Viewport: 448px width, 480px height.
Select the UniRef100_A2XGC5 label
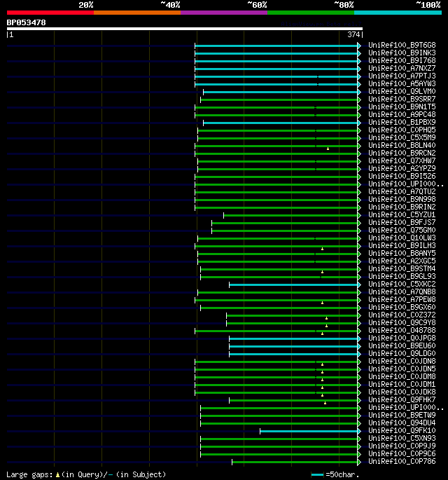402,261
